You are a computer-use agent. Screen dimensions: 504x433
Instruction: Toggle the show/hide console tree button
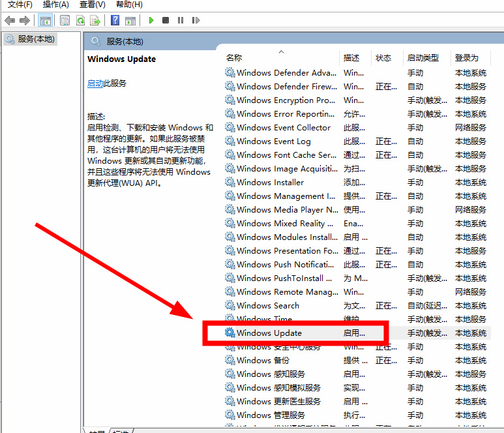pyautogui.click(x=46, y=20)
